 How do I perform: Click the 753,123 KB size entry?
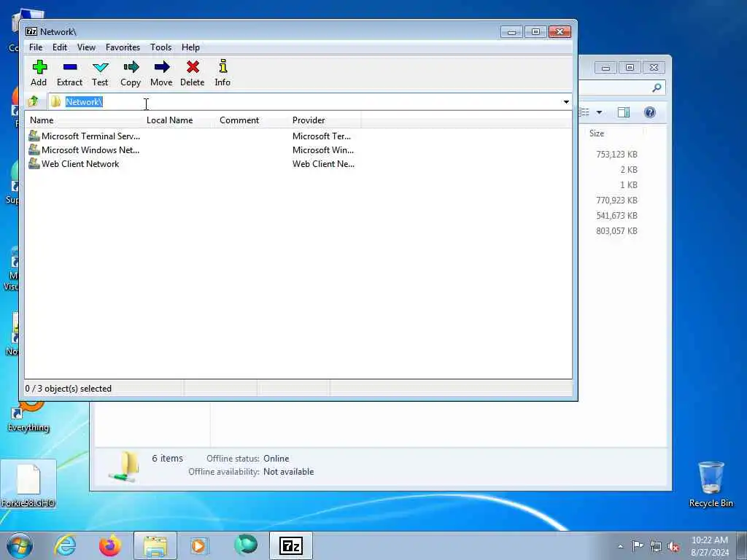[x=616, y=155]
